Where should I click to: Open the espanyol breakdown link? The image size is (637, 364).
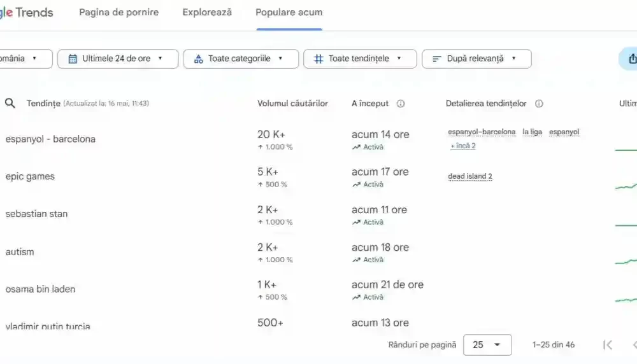564,132
